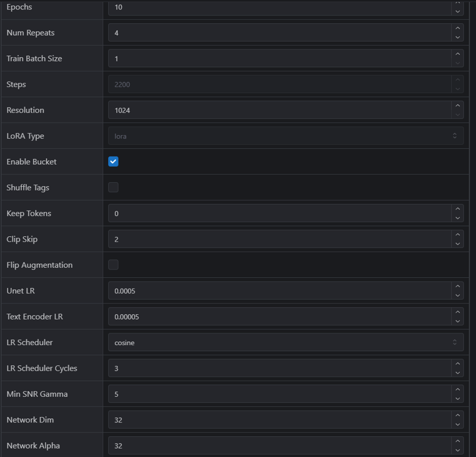
Task: Increase Network Alpha with the up arrow
Action: (457, 441)
